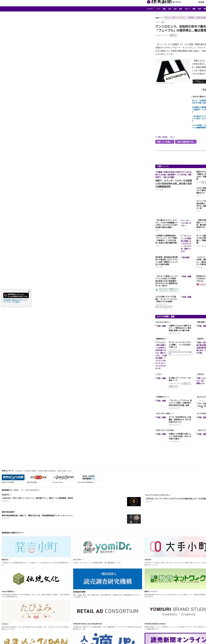Open the 発言小町 site banner
The width and height of the screenshot is (206, 644).
(x=36, y=547)
